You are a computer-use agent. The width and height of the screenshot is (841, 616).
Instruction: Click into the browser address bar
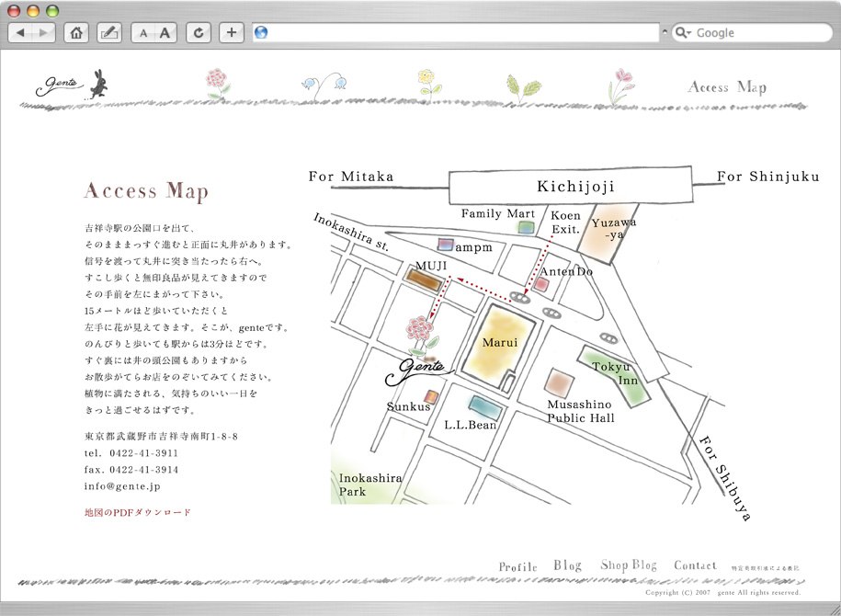pyautogui.click(x=460, y=33)
